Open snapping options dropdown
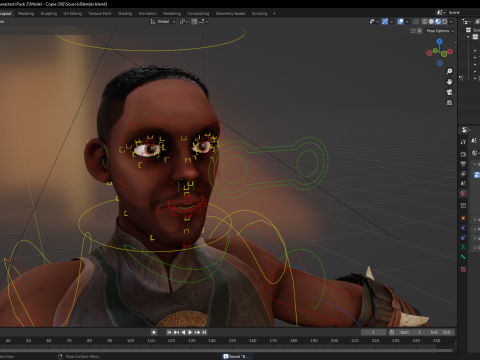This screenshot has width=480, height=360. coord(204,21)
